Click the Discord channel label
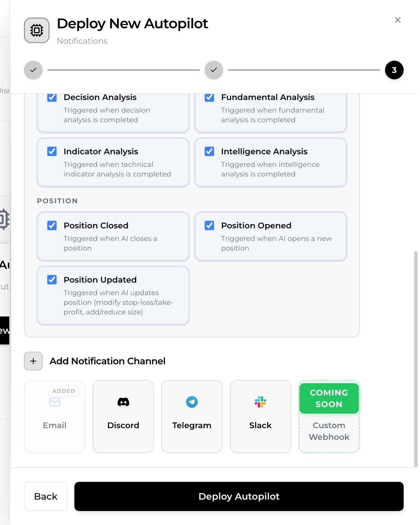This screenshot has width=420, height=525. pyautogui.click(x=123, y=425)
